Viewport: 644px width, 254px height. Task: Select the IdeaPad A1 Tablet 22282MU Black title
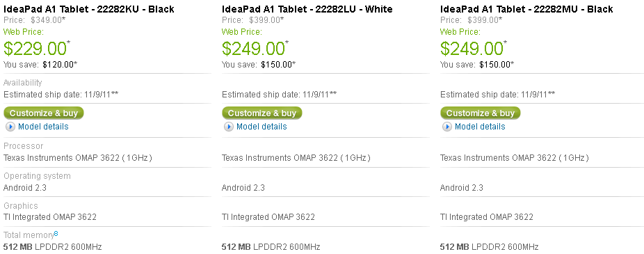coord(526,9)
